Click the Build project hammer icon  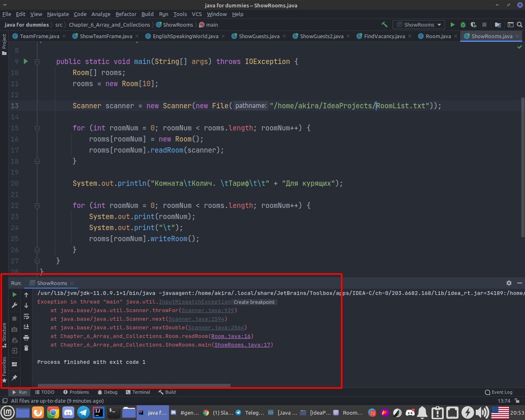point(384,25)
